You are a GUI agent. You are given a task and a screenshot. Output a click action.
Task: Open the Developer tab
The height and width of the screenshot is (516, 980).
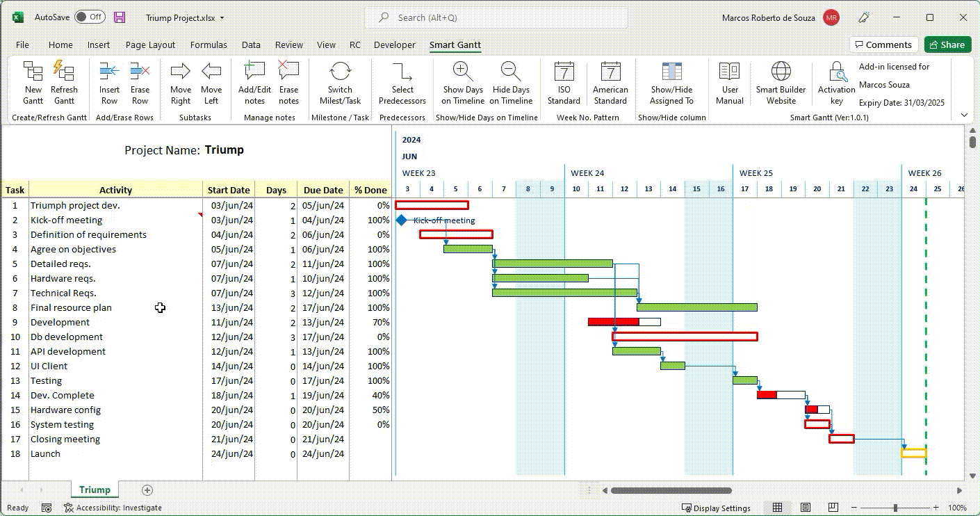click(x=394, y=45)
